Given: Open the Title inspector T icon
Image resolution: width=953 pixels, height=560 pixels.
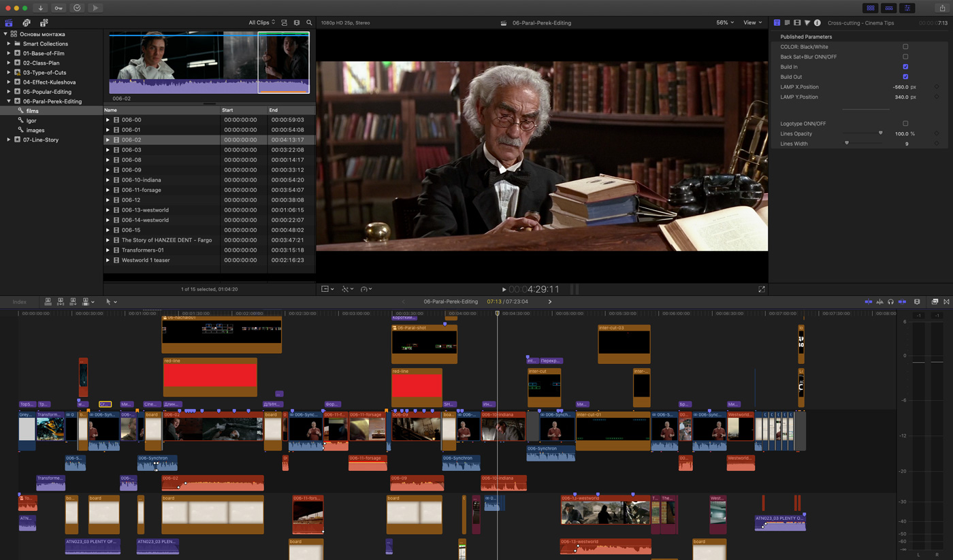Looking at the screenshot, I should [777, 22].
